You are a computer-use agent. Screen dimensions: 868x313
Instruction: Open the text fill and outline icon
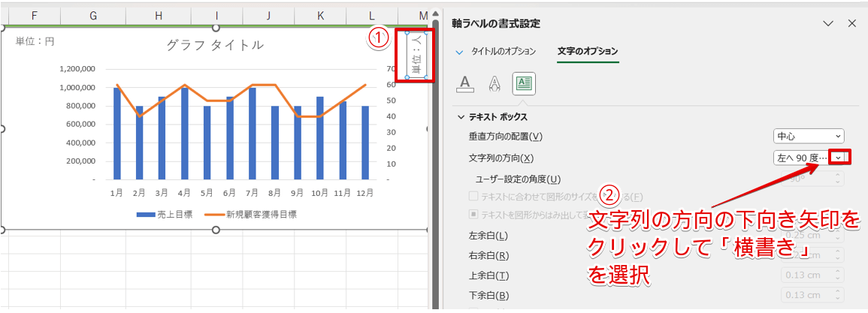tap(465, 83)
